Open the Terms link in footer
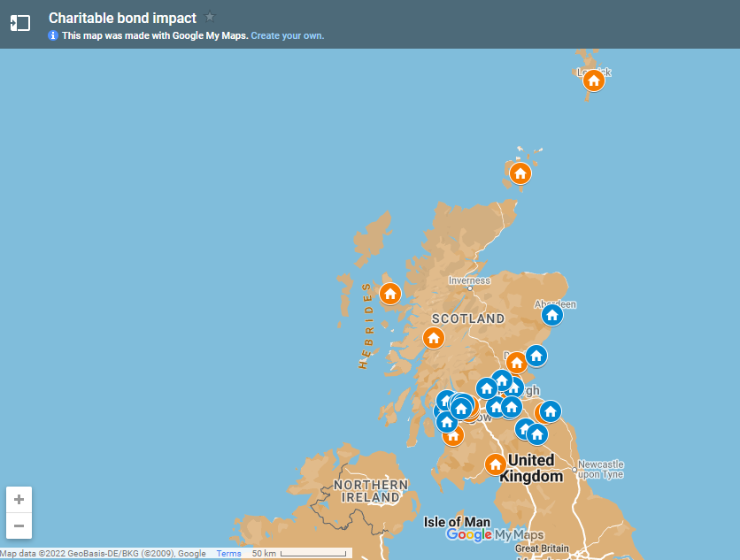This screenshot has height=560, width=740. click(x=228, y=554)
